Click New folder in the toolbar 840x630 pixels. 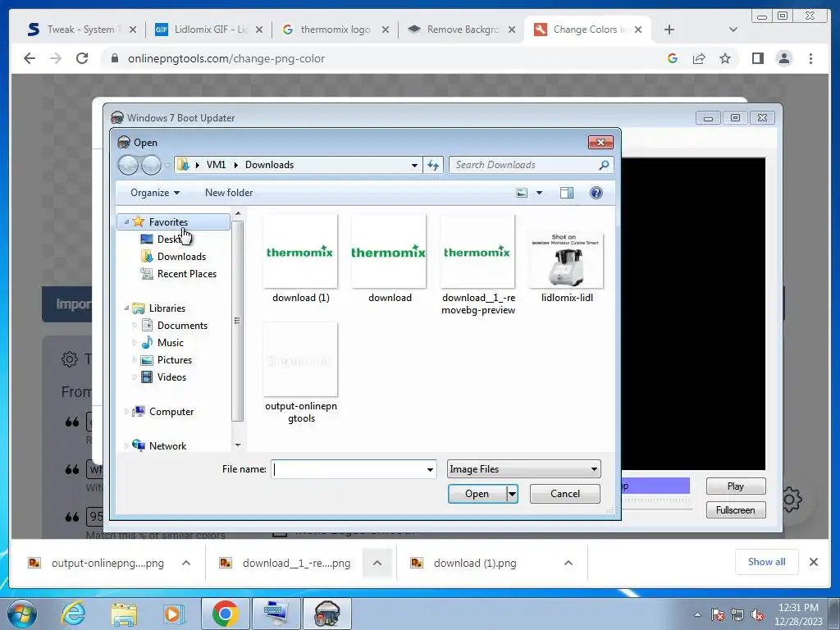[x=229, y=193]
